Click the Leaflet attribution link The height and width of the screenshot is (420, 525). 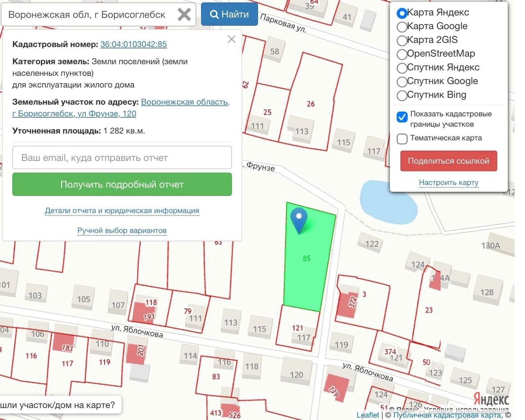(368, 415)
